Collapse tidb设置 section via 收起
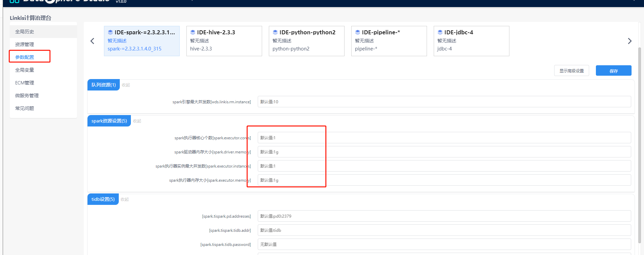Image resolution: width=644 pixels, height=255 pixels. click(125, 199)
